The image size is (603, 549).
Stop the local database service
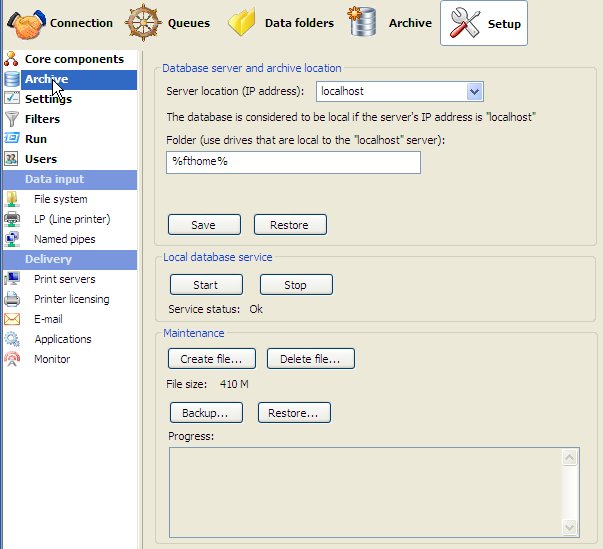[x=296, y=285]
